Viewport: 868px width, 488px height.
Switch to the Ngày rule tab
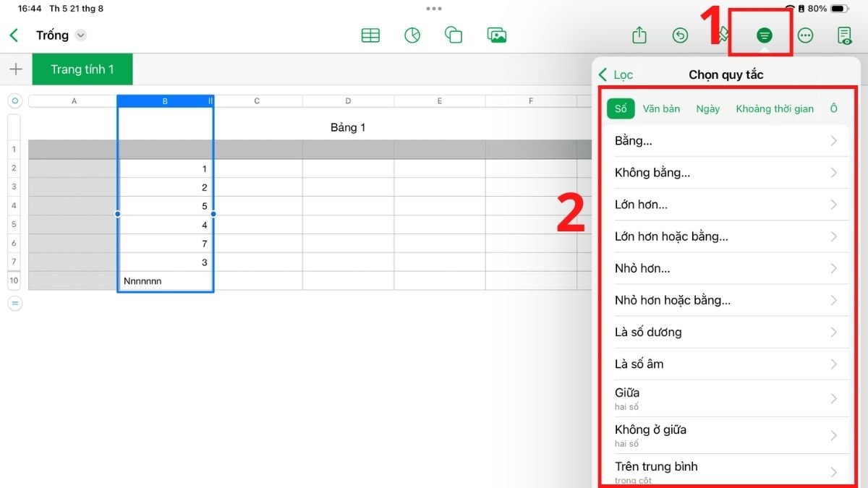[708, 108]
